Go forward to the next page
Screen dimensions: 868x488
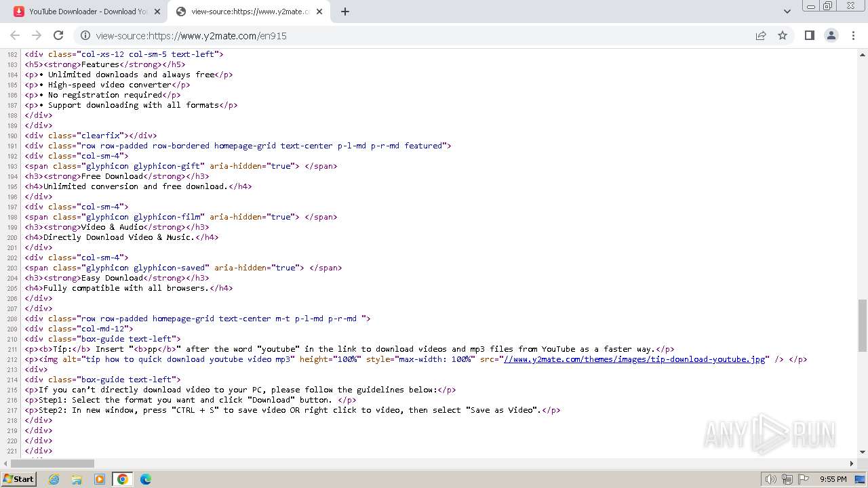click(37, 35)
